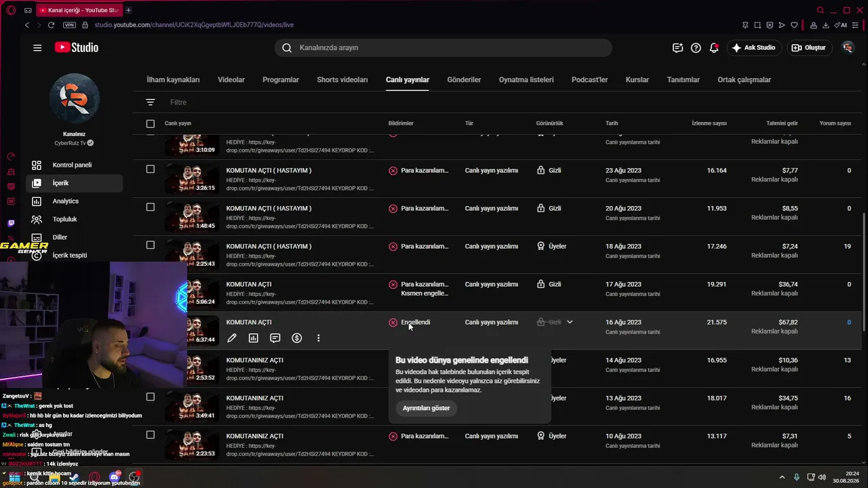Open the Twitch icon in Opera sidebar

point(11,223)
